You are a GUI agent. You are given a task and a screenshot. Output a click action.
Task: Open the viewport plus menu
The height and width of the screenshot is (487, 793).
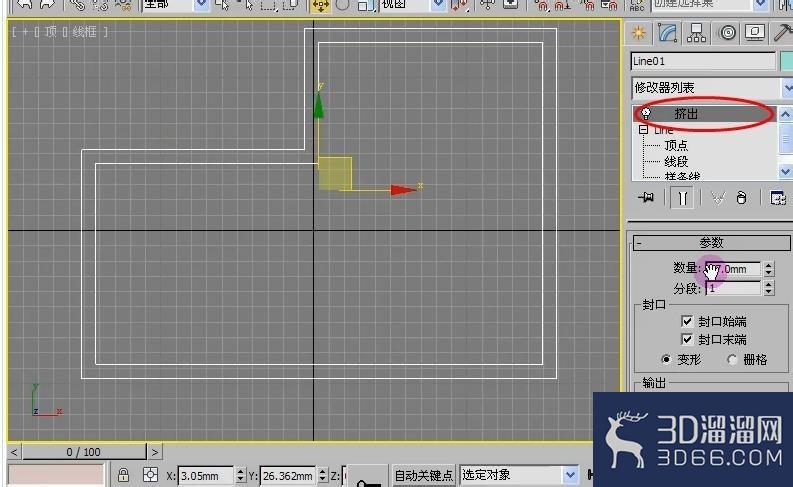pos(25,32)
